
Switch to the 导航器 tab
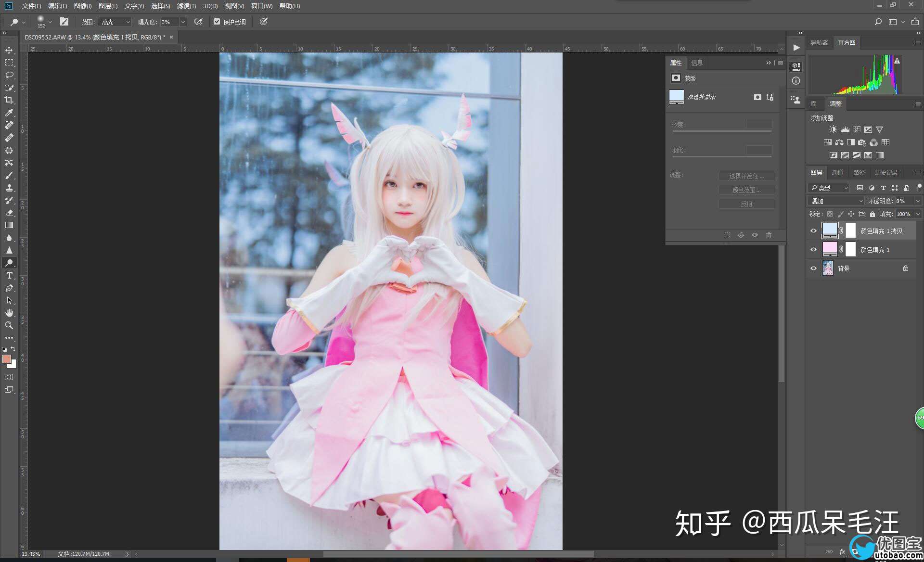click(x=819, y=42)
